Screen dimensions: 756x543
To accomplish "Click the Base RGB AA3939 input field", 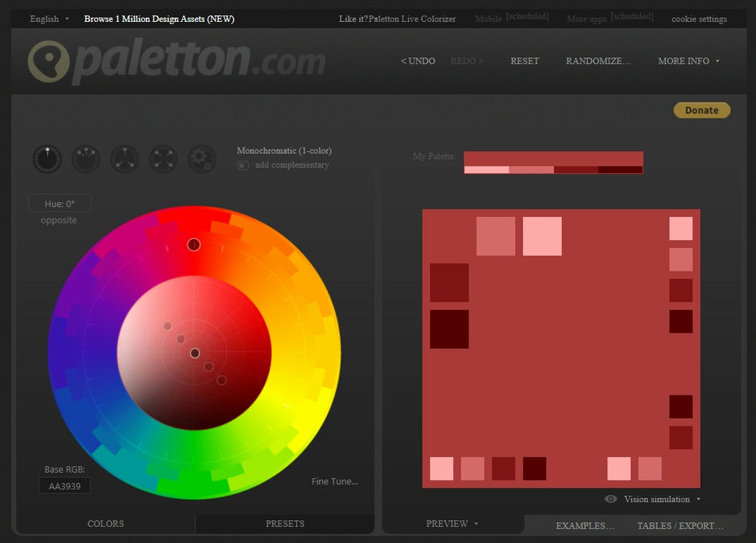I will point(64,486).
